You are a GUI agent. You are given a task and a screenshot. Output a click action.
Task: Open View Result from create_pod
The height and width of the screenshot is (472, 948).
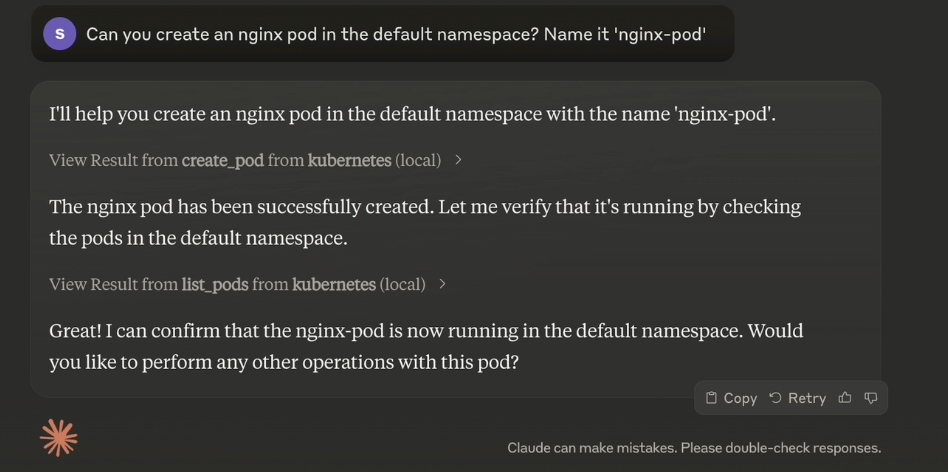[245, 160]
